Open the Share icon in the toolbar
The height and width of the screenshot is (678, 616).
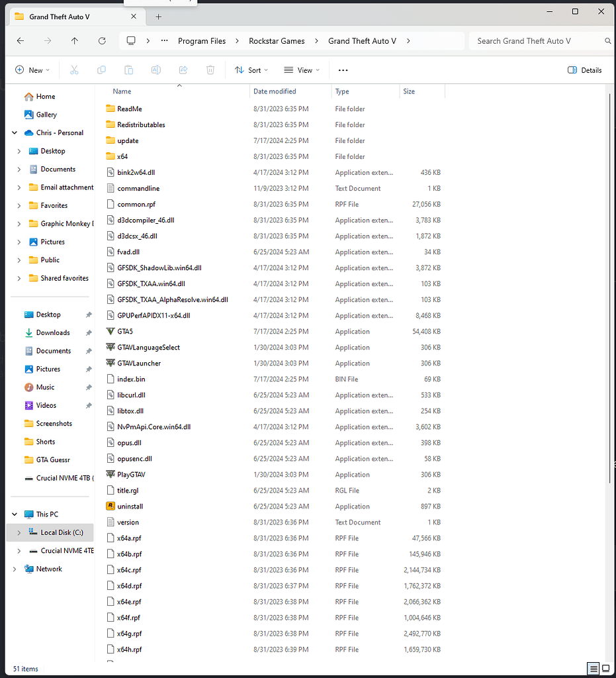point(183,70)
